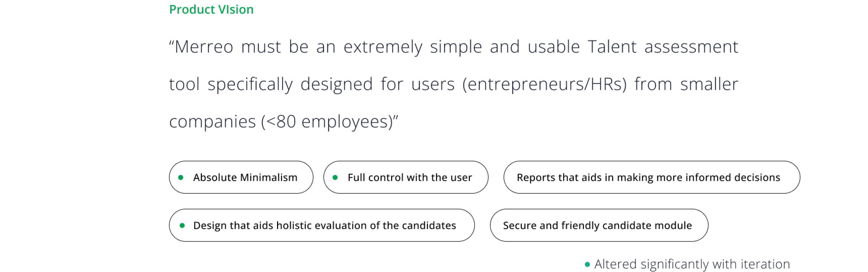Click Secure and friendly candidate module pill
This screenshot has height=272, width=868.
599,225
